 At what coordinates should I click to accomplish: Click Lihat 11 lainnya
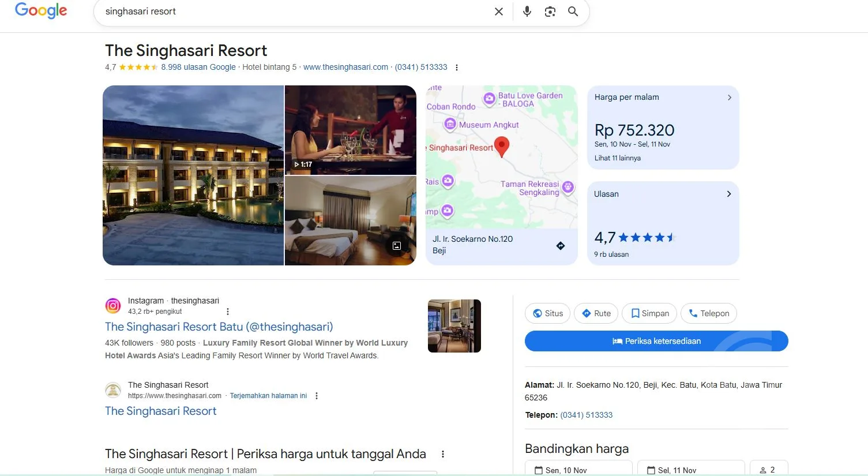pyautogui.click(x=617, y=158)
